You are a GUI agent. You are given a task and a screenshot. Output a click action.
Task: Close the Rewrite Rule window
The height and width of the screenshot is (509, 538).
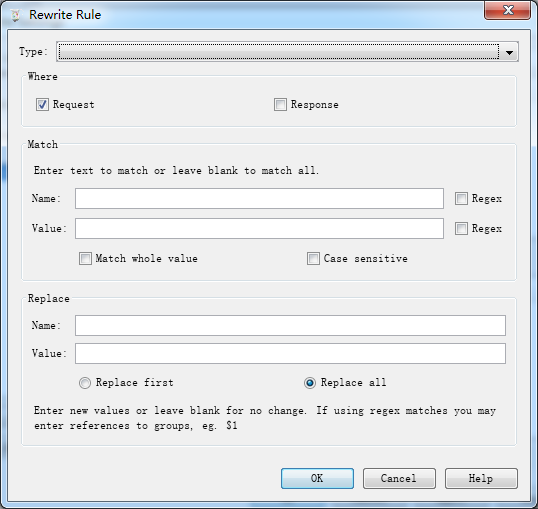coord(508,10)
